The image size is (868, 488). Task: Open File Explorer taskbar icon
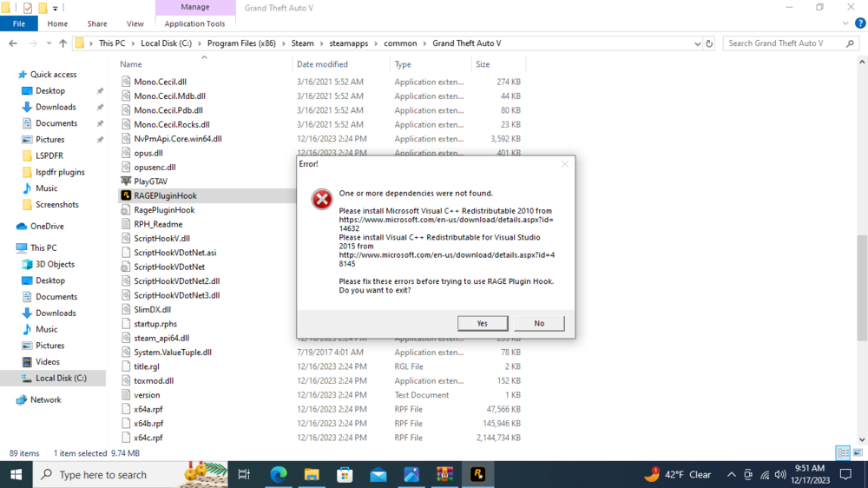312,475
